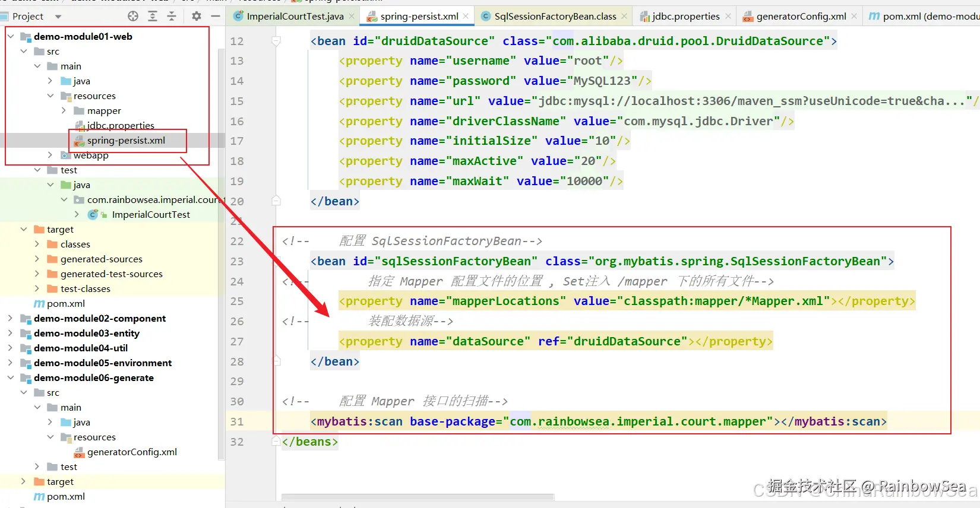Expand demo-module04-util module arrow
The image size is (980, 508).
11,348
